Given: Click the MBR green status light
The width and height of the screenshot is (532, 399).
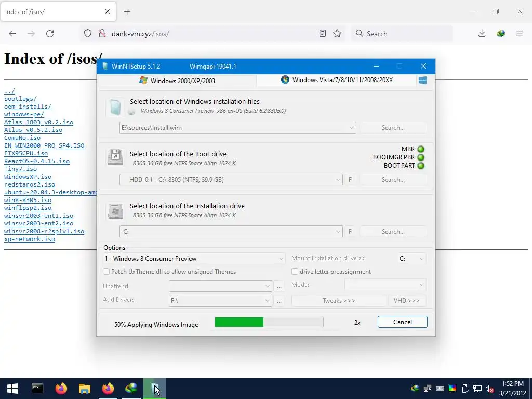Looking at the screenshot, I should (421, 149).
